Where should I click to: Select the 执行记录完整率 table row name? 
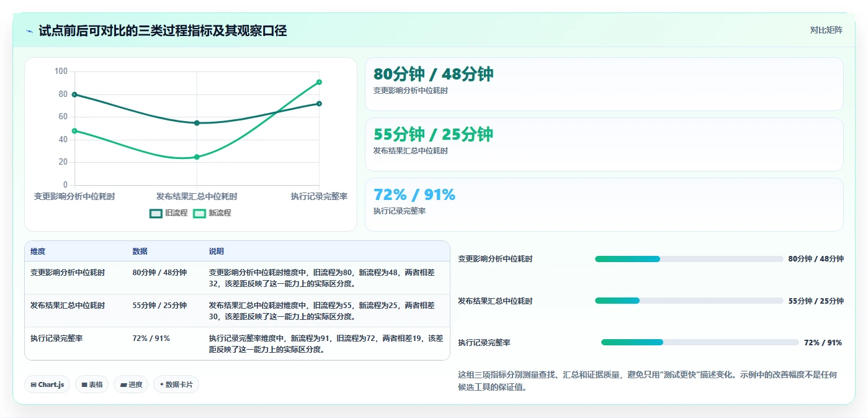tap(56, 338)
